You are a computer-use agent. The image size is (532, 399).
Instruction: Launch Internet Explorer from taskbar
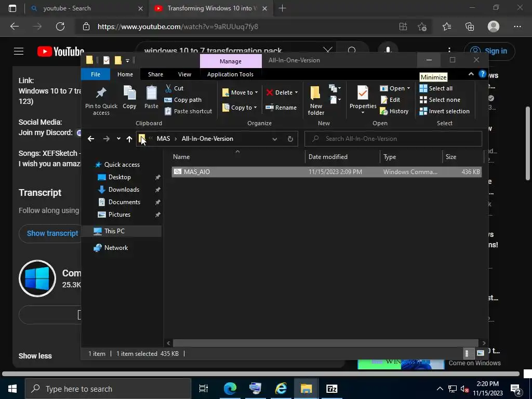[x=281, y=389]
